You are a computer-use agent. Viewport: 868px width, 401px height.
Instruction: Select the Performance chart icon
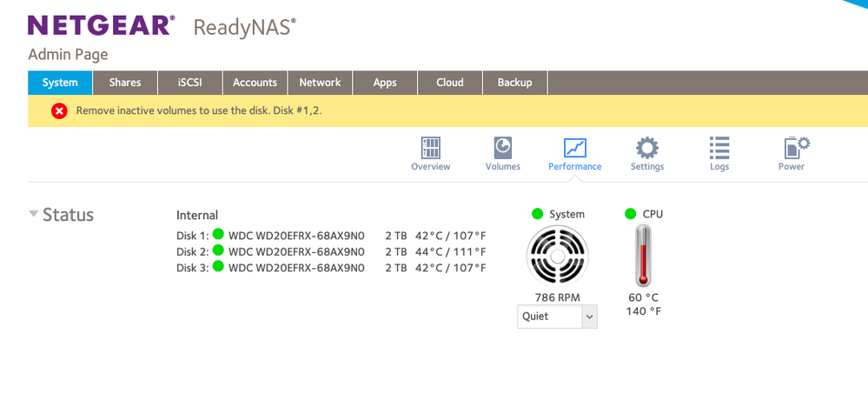pyautogui.click(x=574, y=148)
